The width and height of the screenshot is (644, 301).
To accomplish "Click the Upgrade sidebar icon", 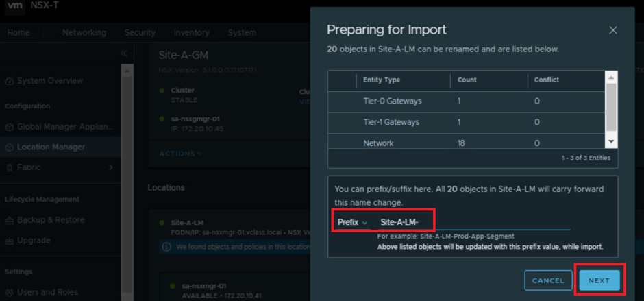I will 10,241.
